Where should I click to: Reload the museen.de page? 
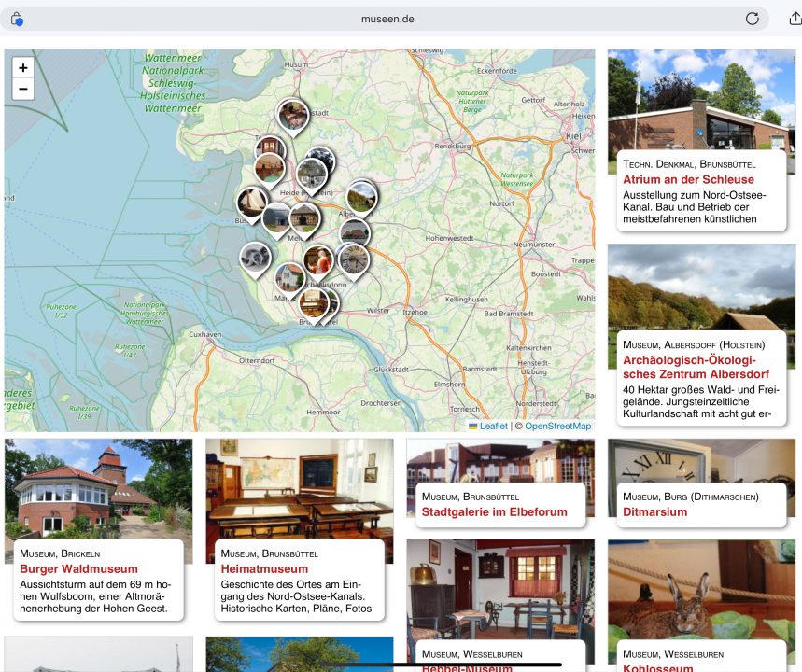point(752,19)
